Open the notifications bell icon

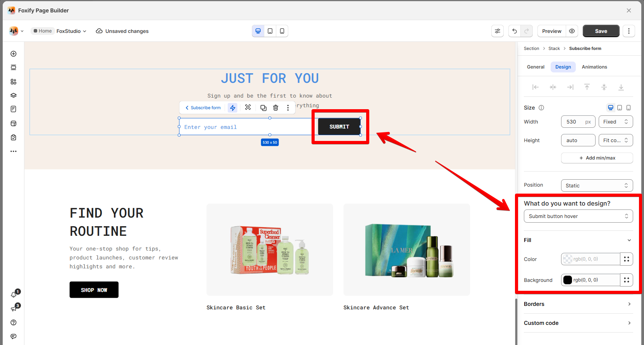click(14, 295)
